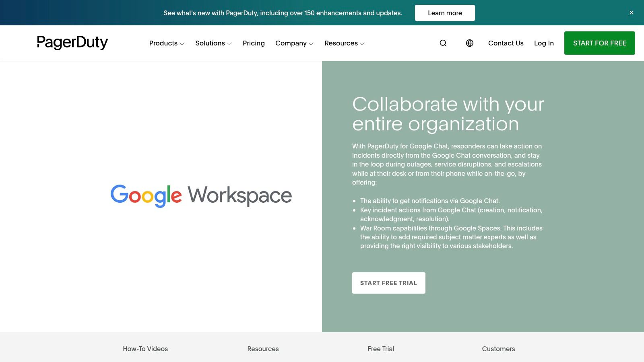Image resolution: width=644 pixels, height=362 pixels.
Task: Open the Customers tab
Action: click(x=498, y=349)
